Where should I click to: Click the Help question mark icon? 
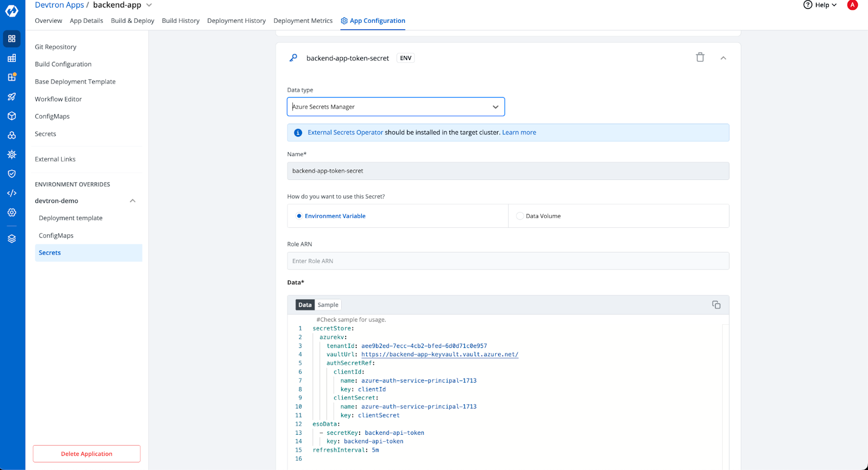coord(808,5)
